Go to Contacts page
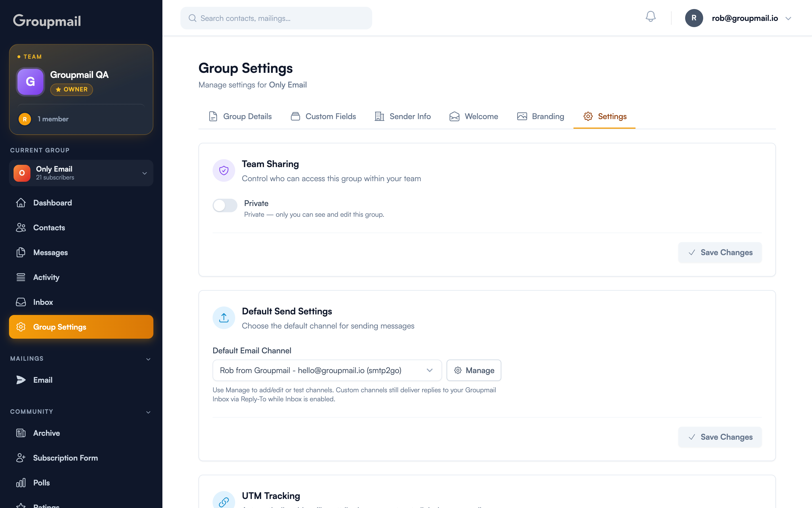Image resolution: width=812 pixels, height=508 pixels. (81, 227)
